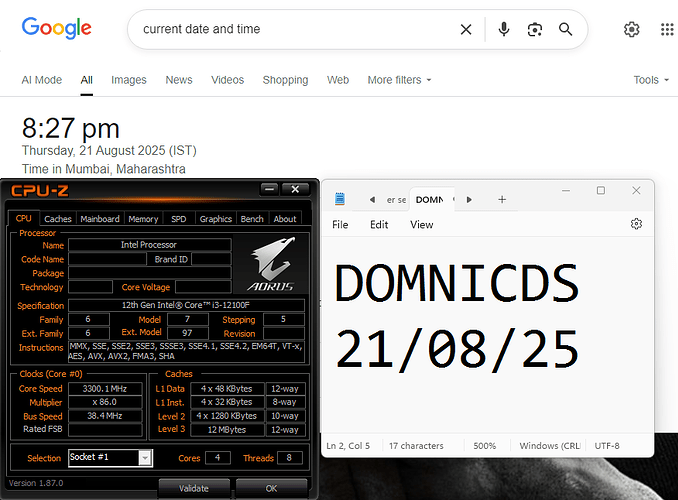
Task: Switch to Videos results tab
Action: tap(227, 80)
